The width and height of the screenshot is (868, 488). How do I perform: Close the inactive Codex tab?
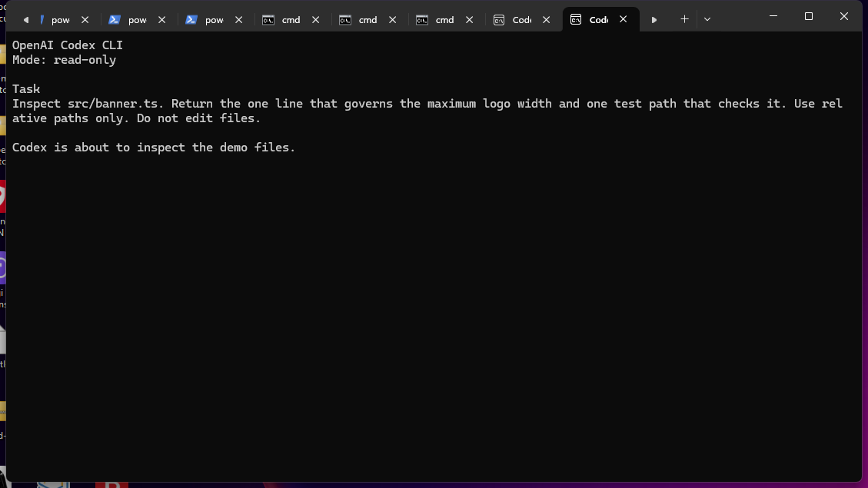pos(547,19)
